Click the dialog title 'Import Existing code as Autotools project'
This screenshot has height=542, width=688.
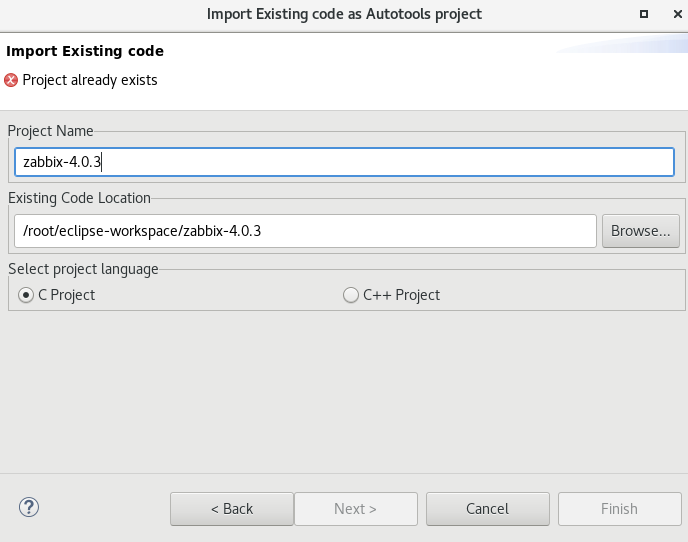coord(344,14)
